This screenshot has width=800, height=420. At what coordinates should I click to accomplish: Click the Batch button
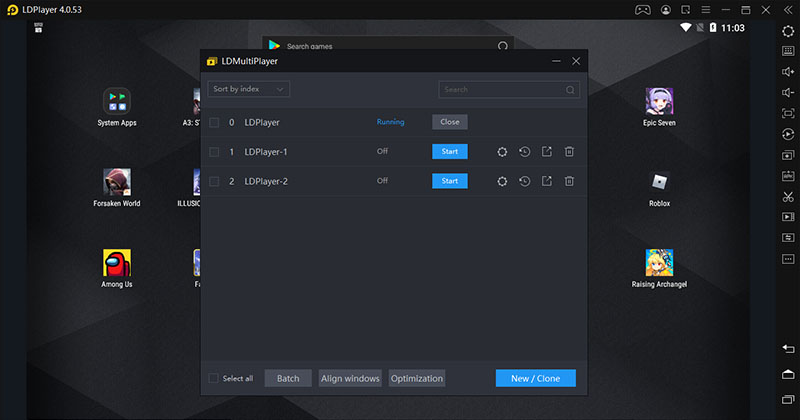pos(288,378)
